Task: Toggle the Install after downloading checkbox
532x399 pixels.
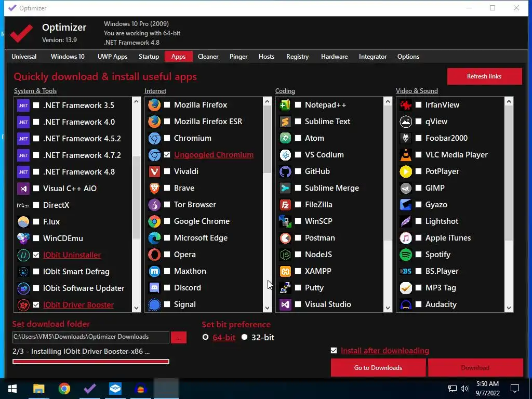Action: tap(334, 351)
